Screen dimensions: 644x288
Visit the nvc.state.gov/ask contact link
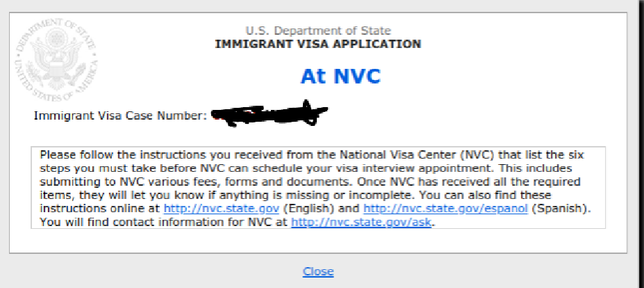(361, 222)
